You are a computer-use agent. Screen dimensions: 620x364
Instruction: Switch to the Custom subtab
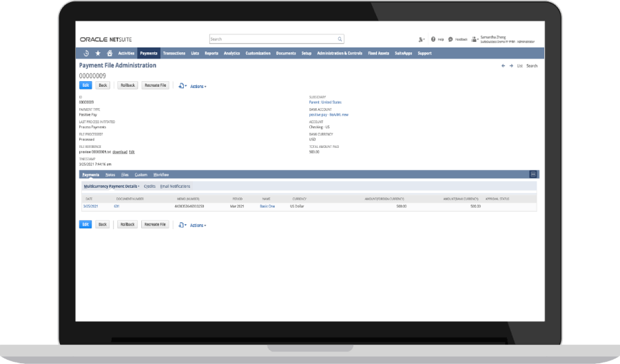[x=141, y=175]
